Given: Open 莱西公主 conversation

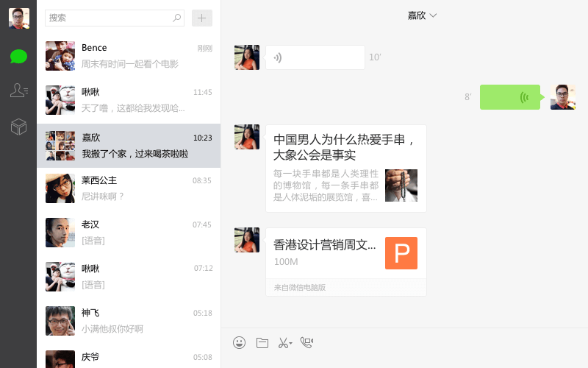Looking at the screenshot, I should click(x=129, y=188).
